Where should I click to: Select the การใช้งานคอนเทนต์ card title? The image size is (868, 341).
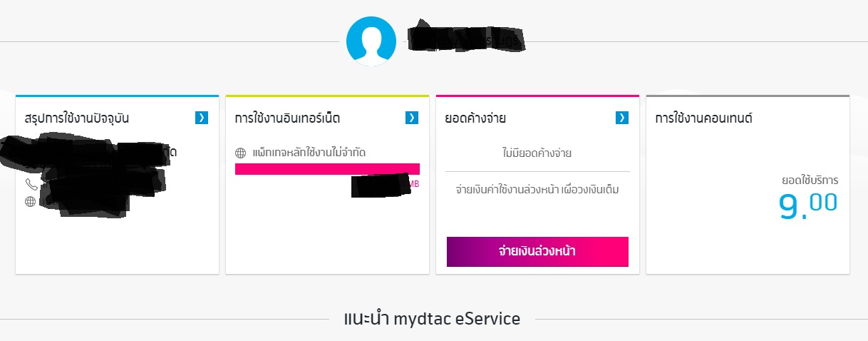tap(703, 118)
